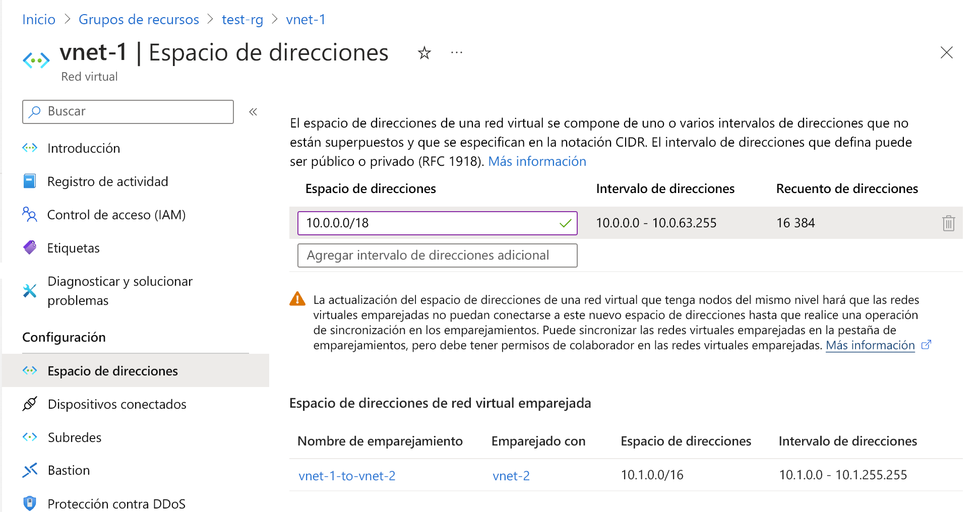Open the vnet-2 virtual network link

[511, 475]
